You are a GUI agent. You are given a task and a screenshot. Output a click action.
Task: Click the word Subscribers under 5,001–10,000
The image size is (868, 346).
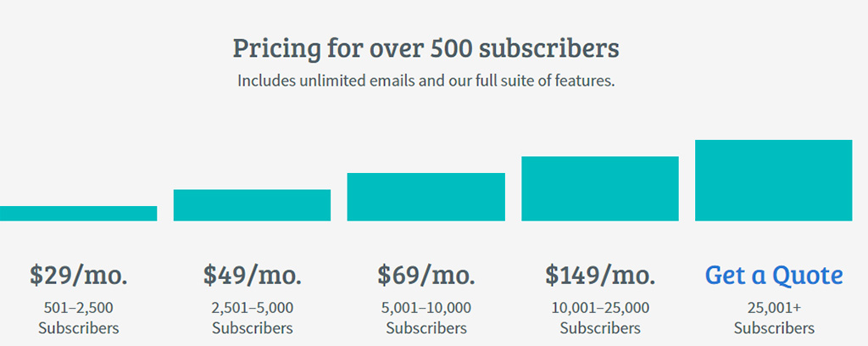[x=426, y=328]
